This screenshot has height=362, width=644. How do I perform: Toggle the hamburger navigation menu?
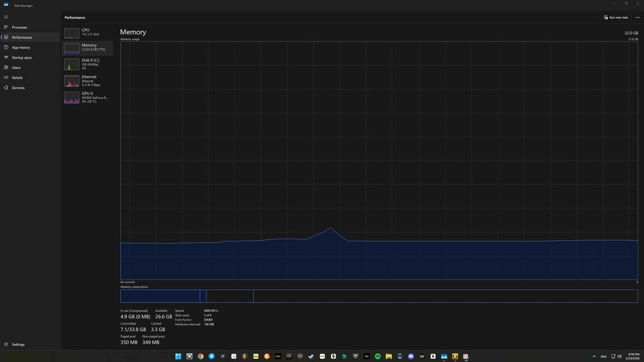[x=6, y=17]
